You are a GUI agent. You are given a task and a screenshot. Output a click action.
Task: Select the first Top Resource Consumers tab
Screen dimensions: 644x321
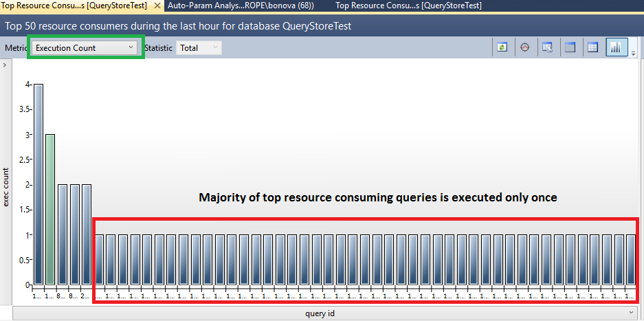click(x=74, y=5)
